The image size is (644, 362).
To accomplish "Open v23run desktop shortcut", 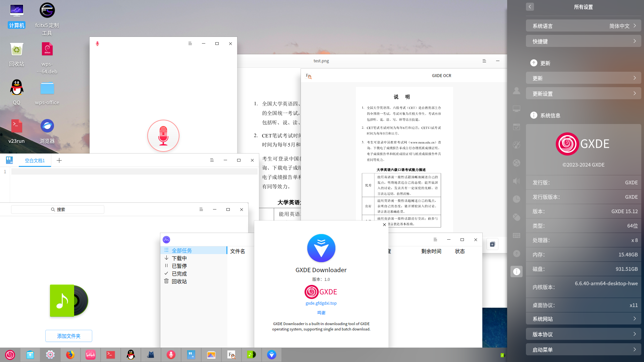I will (16, 131).
